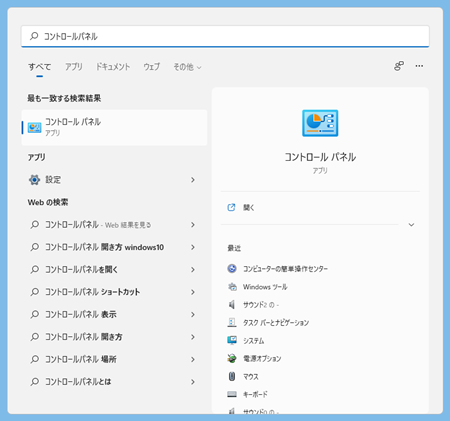
Task: Click the open-external icon next to 開く
Action: click(x=231, y=207)
